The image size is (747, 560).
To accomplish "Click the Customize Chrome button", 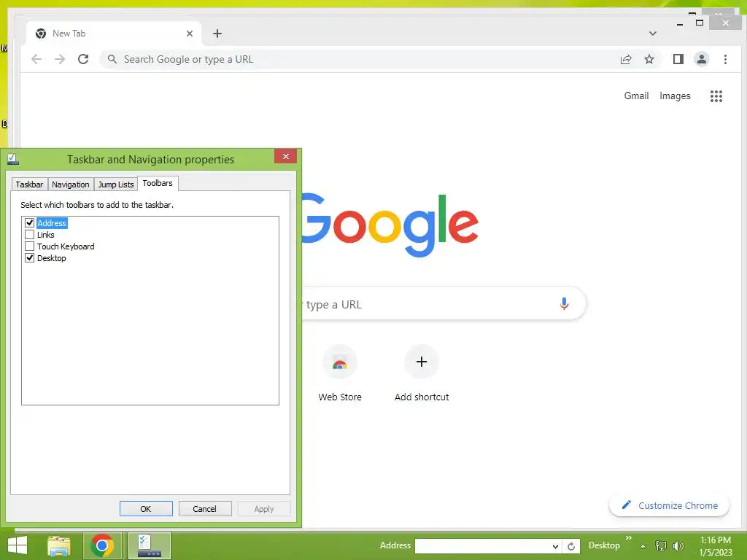I will tap(669, 505).
